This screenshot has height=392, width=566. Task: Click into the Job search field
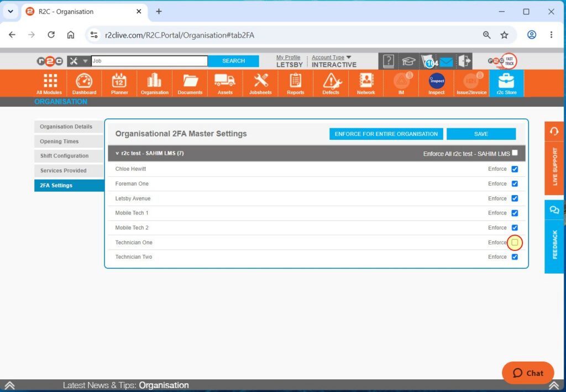[x=149, y=61]
